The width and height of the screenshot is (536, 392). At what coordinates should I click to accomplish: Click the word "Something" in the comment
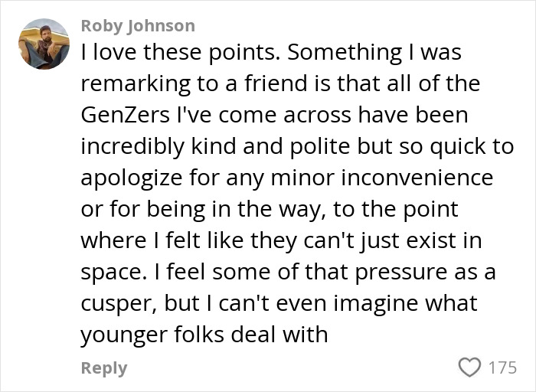[345, 53]
